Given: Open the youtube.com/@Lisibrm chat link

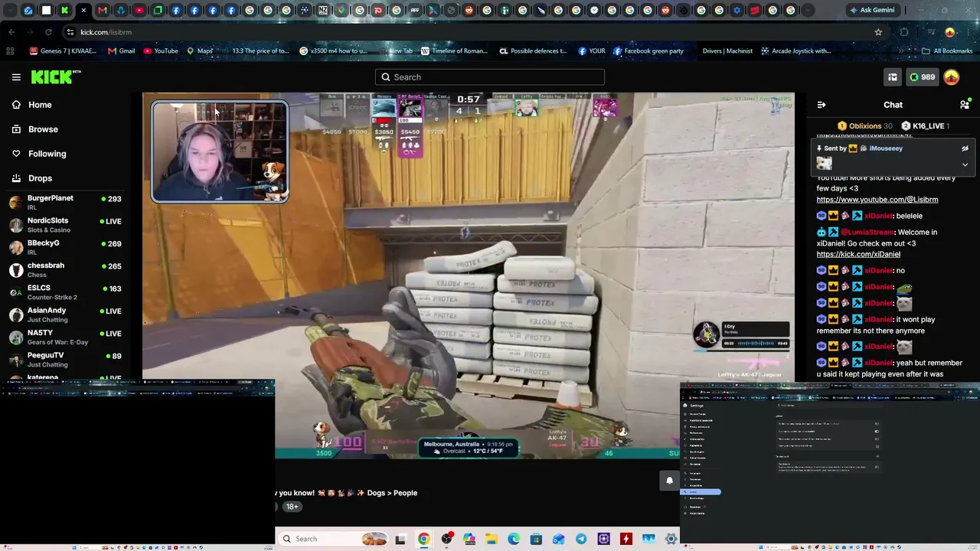Looking at the screenshot, I should pos(877,200).
